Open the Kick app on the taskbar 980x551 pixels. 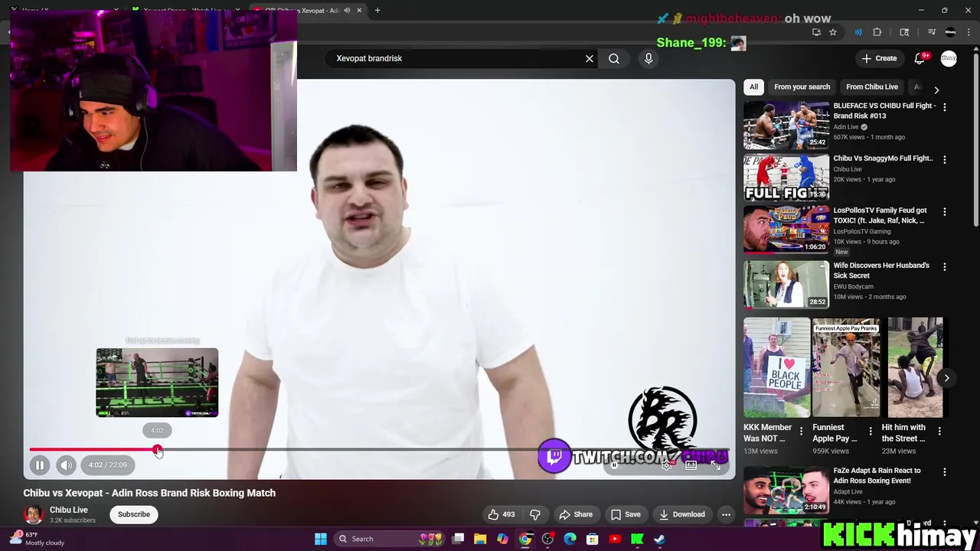tap(637, 539)
